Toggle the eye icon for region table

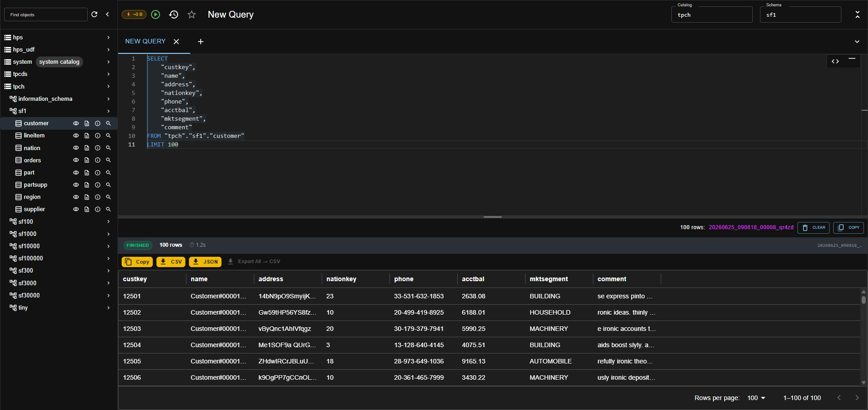(x=76, y=197)
